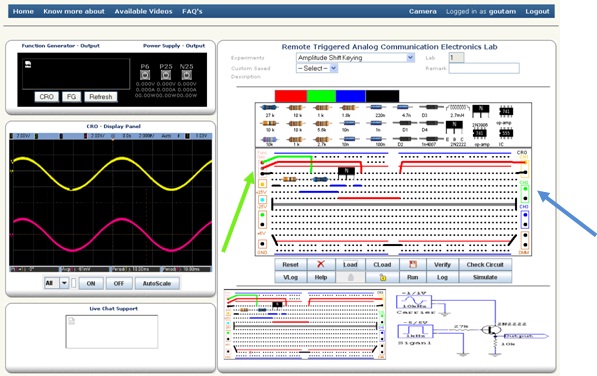Viewport: 597px width, 376px height.
Task: Open the CRO channel All dropdown
Action: click(x=57, y=283)
